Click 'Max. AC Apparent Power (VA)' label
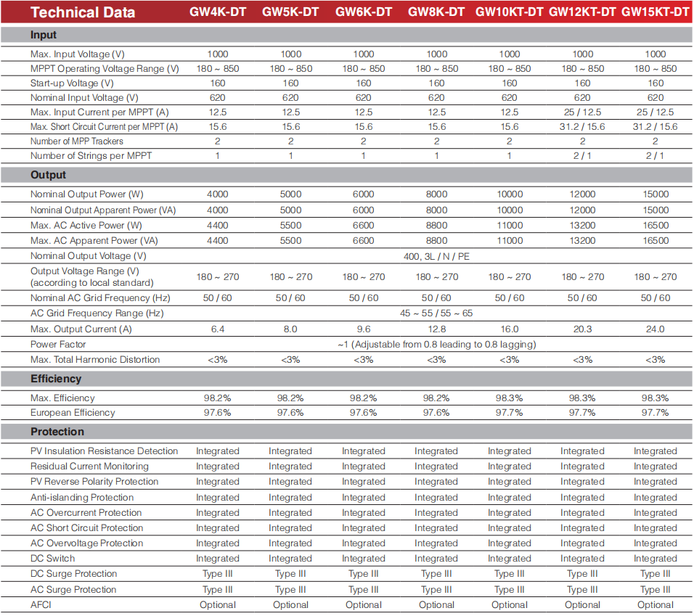This screenshot has width=694, height=616. 94,241
